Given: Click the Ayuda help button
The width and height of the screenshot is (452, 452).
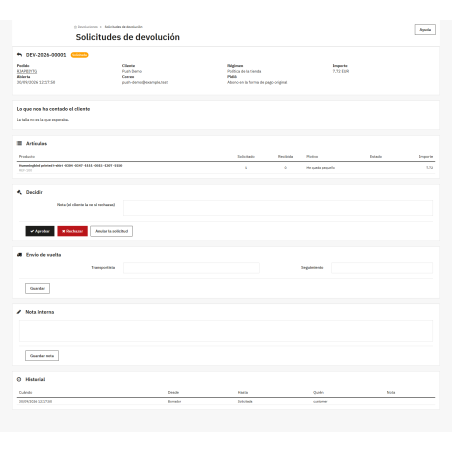Looking at the screenshot, I should (x=425, y=30).
